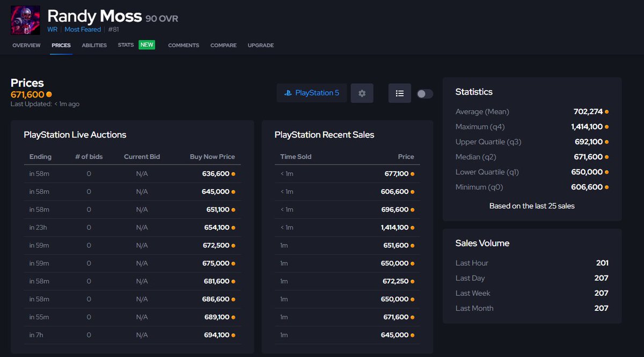
Task: Click the 675,000 buy now price
Action: [216, 263]
